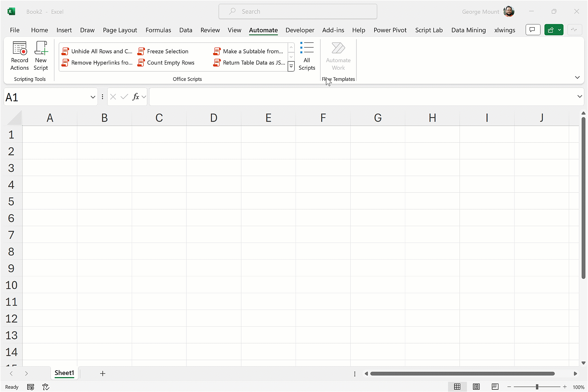Click in the Search box
Image resolution: width=588 pixels, height=392 pixels.
click(298, 12)
